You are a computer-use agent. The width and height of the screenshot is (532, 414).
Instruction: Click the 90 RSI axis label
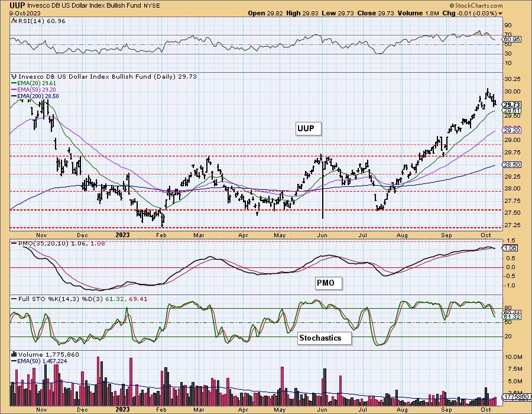(508, 25)
